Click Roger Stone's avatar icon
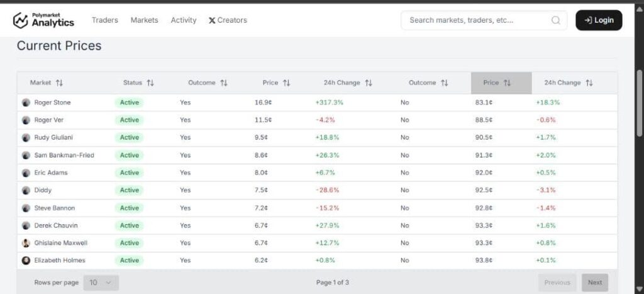 tap(26, 103)
